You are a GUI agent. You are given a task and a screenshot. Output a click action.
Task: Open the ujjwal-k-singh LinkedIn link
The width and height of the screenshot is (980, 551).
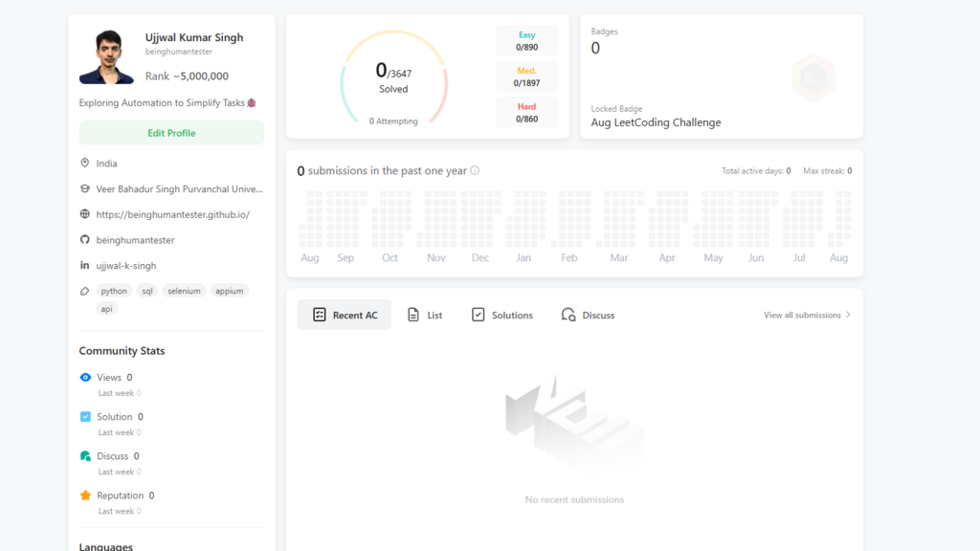tap(126, 266)
